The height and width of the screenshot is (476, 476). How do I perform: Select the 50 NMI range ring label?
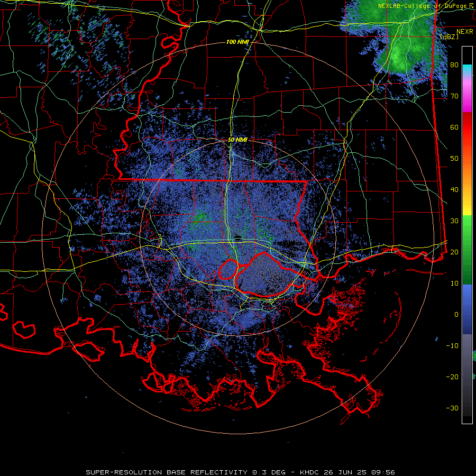pyautogui.click(x=237, y=140)
